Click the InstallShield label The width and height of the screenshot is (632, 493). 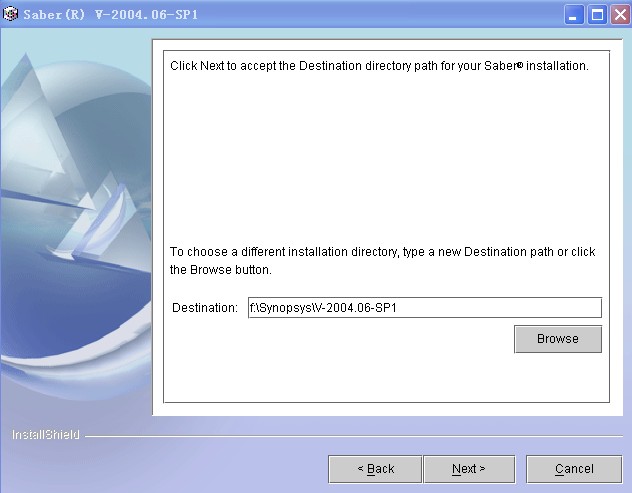pyautogui.click(x=46, y=435)
